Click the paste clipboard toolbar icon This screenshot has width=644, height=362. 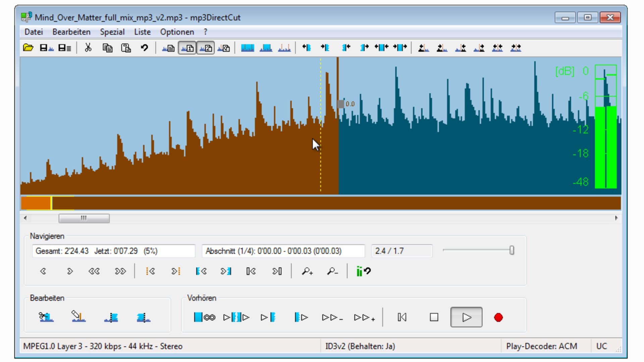[x=126, y=48]
